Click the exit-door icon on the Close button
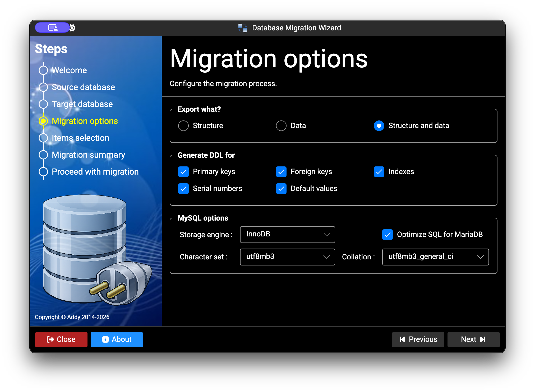 pos(50,339)
